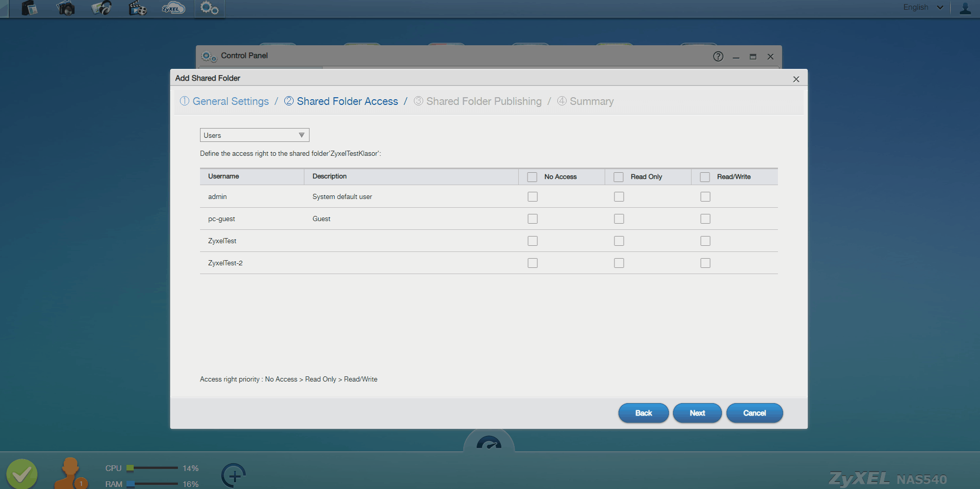Check Read Only header checkbox for all users
980x489 pixels.
point(619,177)
